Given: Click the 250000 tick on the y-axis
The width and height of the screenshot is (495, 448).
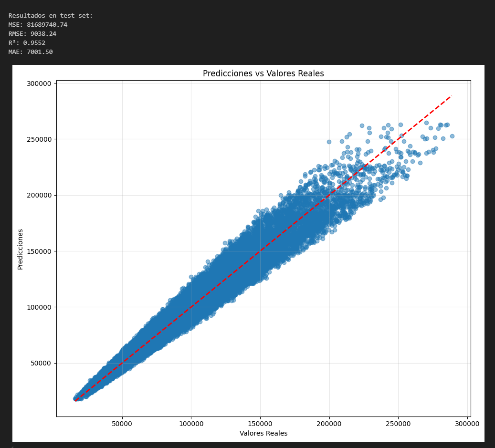Looking at the screenshot, I should pos(39,139).
